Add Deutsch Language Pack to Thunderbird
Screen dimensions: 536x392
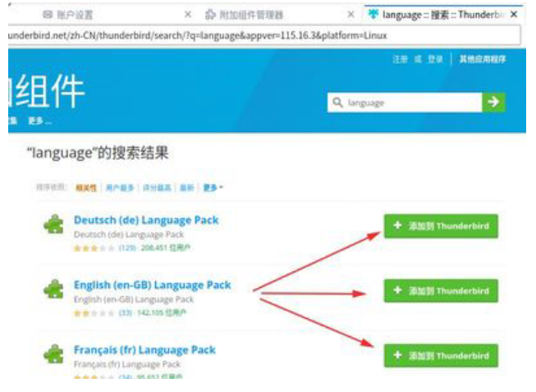(441, 226)
